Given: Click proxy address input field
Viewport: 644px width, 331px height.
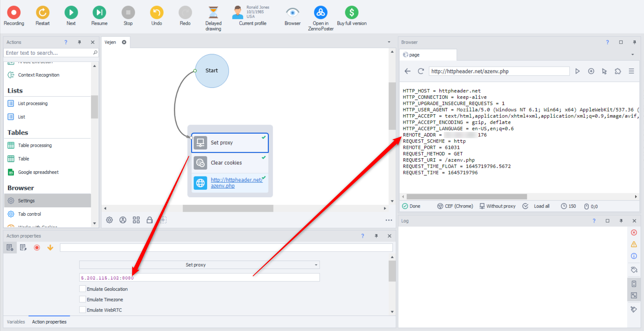Looking at the screenshot, I should 199,278.
